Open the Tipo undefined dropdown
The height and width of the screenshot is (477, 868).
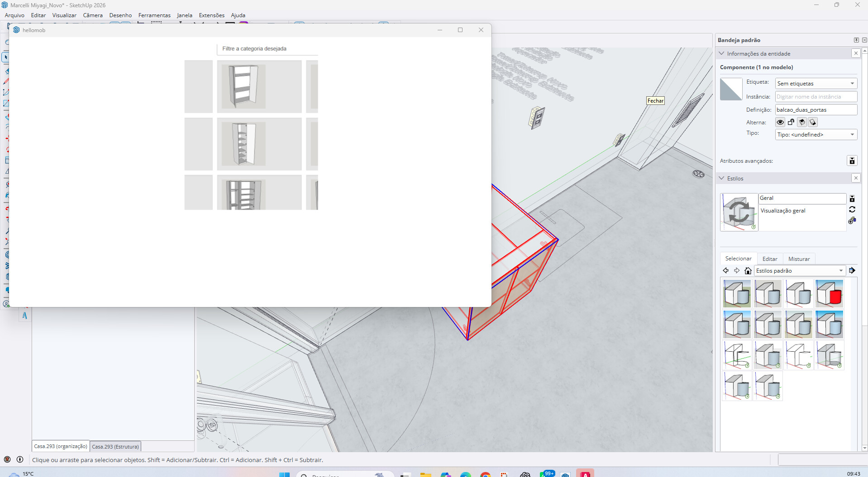tap(816, 135)
